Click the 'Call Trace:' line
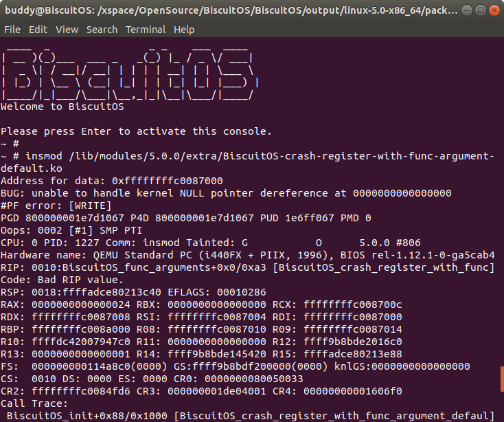This screenshot has width=504, height=422. [34, 403]
